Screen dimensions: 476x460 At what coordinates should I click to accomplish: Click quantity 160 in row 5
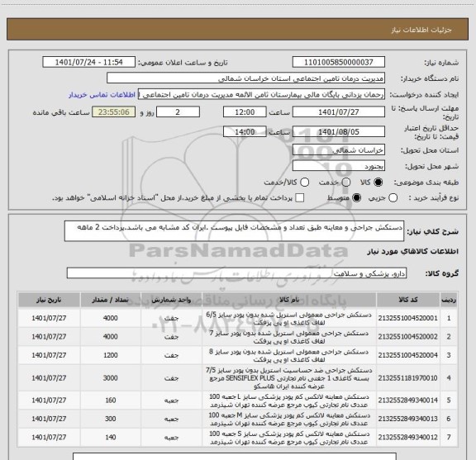[111, 401]
